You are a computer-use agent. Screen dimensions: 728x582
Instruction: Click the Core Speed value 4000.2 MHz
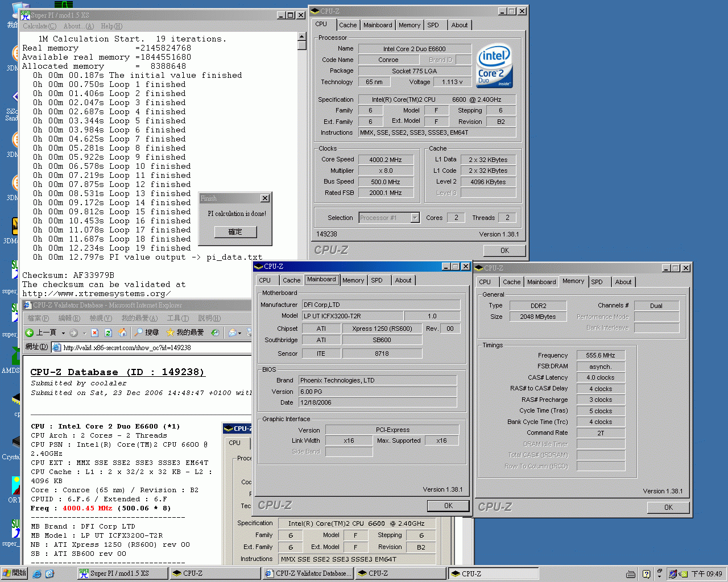(385, 160)
